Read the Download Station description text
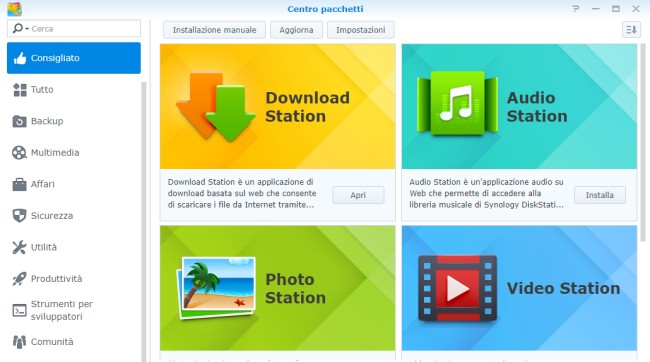Image resolution: width=650 pixels, height=362 pixels. pyautogui.click(x=242, y=193)
